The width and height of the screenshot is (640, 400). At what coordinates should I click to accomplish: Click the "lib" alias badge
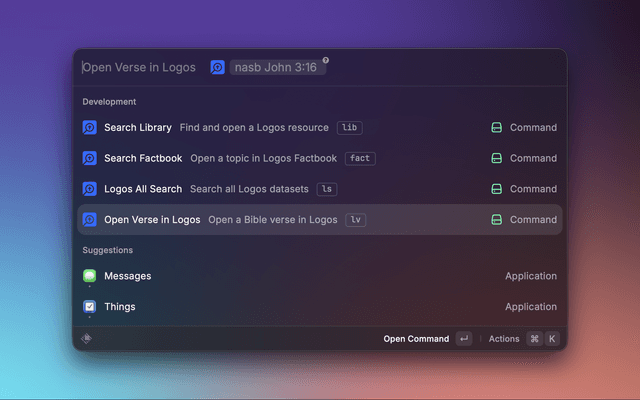348,128
